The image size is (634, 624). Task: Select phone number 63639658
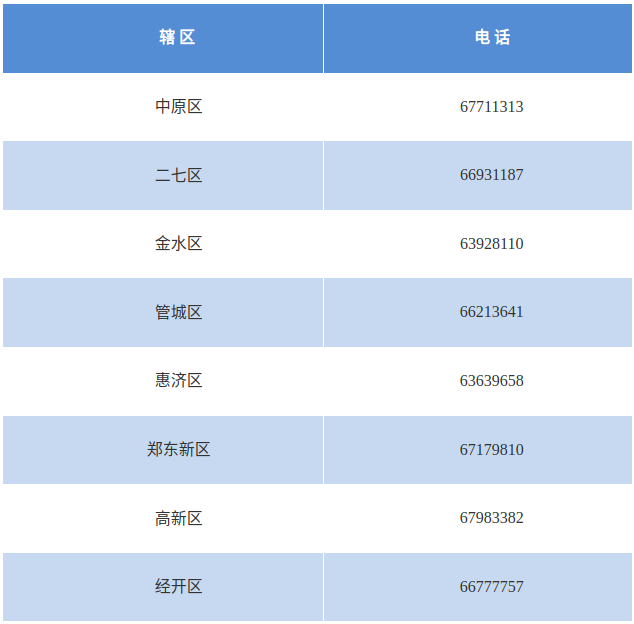click(x=491, y=381)
